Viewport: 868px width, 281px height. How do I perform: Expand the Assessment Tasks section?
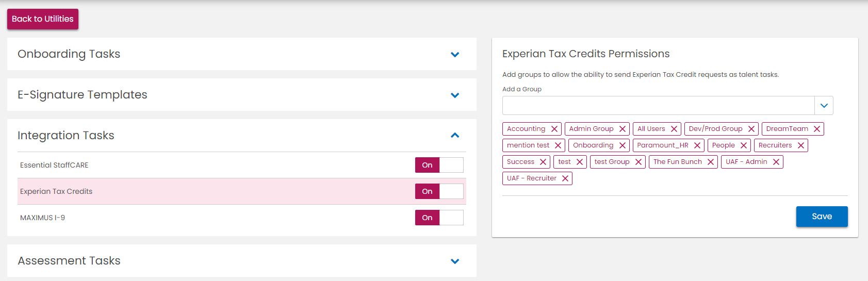click(x=455, y=261)
